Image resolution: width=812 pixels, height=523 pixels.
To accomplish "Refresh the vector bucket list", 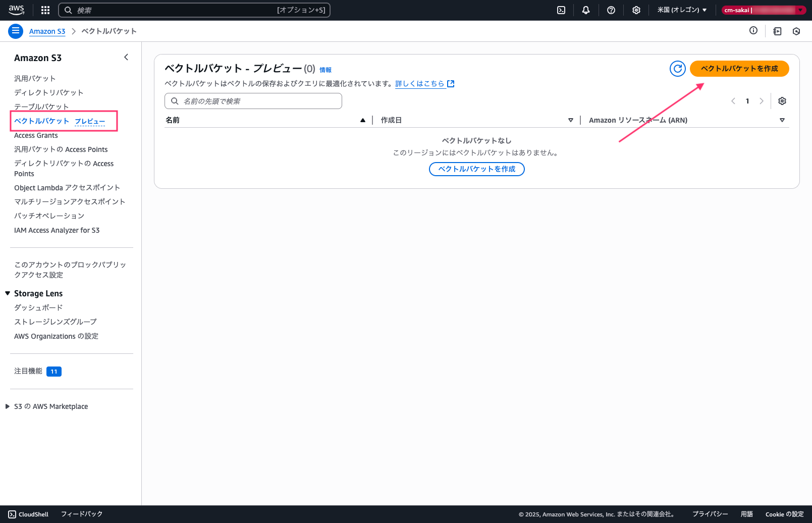I will [x=678, y=68].
